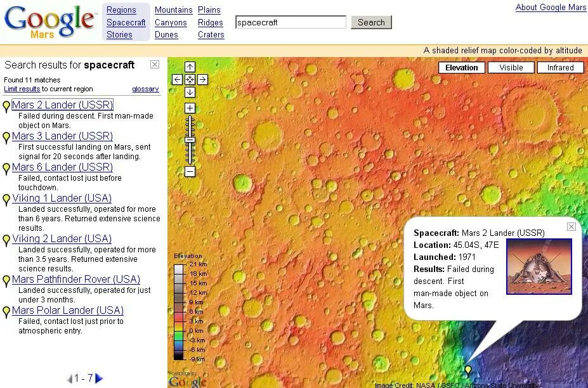Pan the map left with the arrow
This screenshot has height=388, width=588.
click(178, 79)
